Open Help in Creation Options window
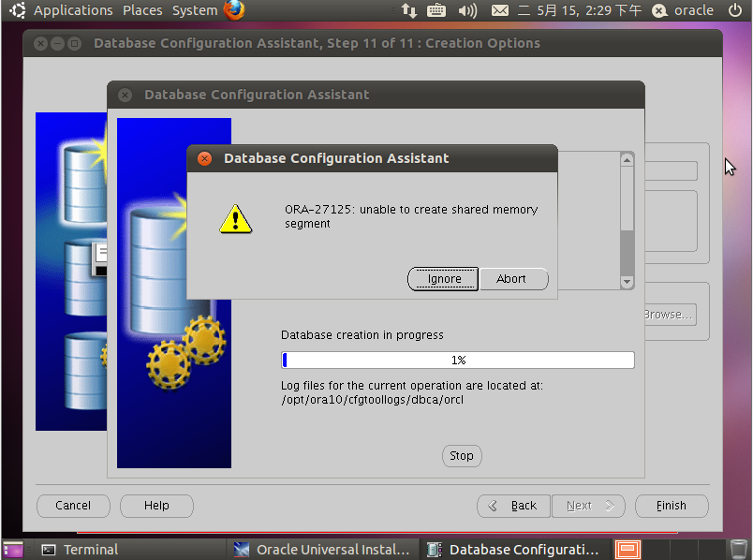Image resolution: width=753 pixels, height=560 pixels. click(156, 506)
